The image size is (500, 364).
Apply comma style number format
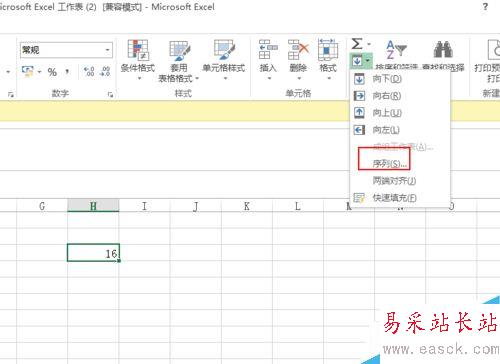tap(67, 72)
